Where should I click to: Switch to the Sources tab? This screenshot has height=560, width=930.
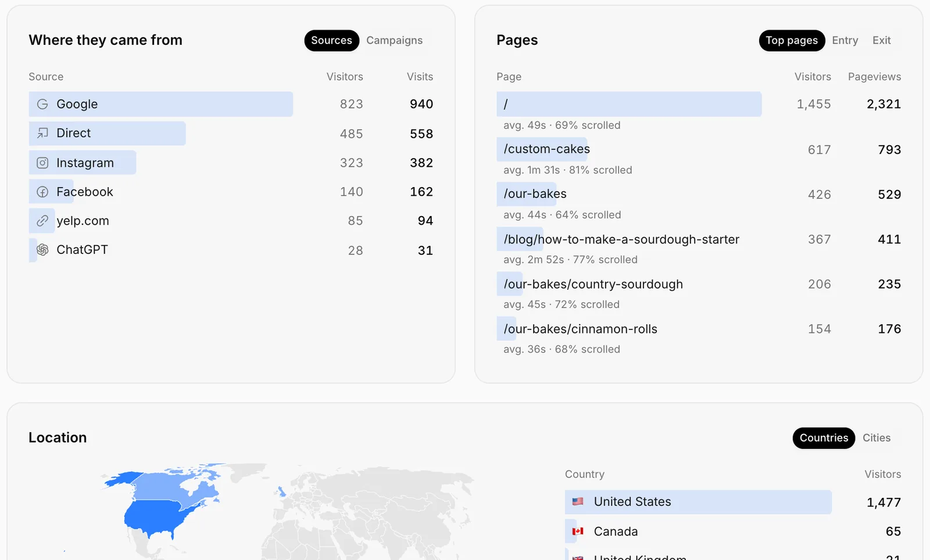332,40
